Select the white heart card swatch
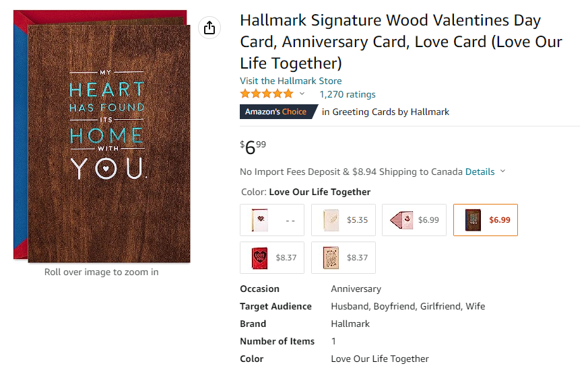Viewport: 588px width, 368px height. click(272, 220)
